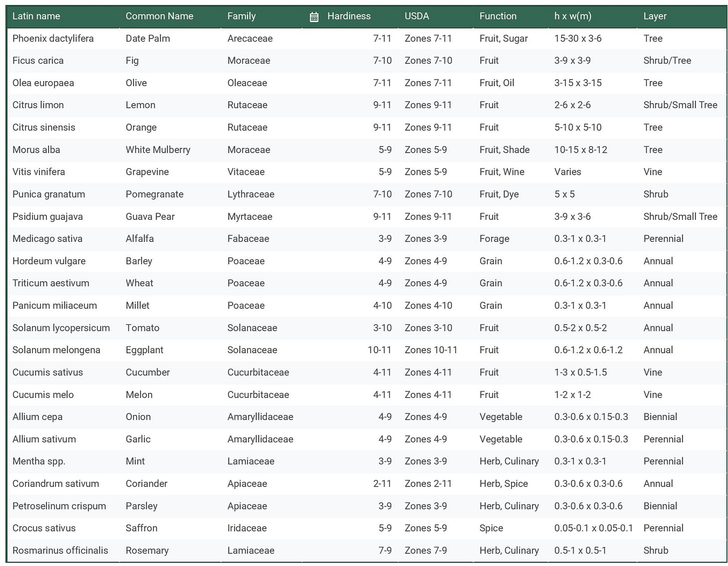Click the Layer column header
The image size is (728, 566).
click(655, 16)
